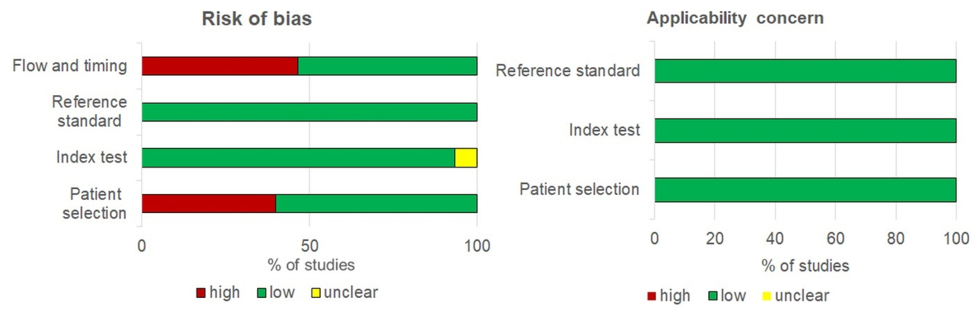Click the red segment of Patient selection bar
Screen dimensions: 980x310
(208, 204)
